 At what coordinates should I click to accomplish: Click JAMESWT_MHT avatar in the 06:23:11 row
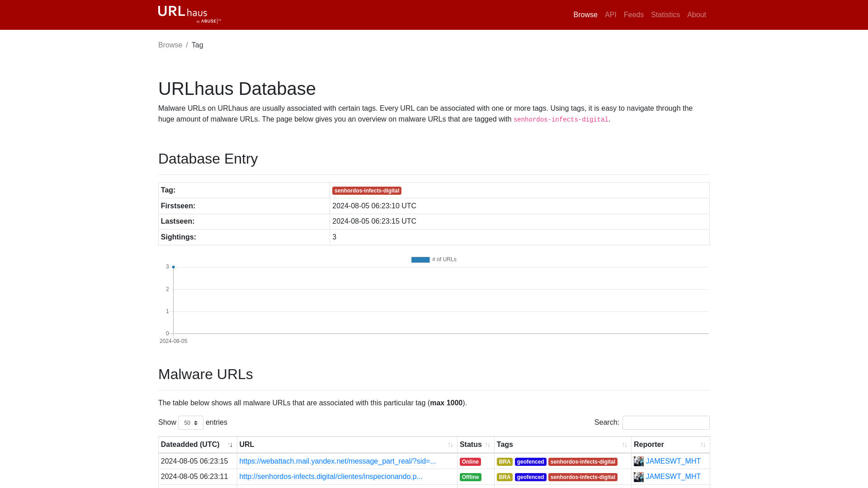[638, 477]
